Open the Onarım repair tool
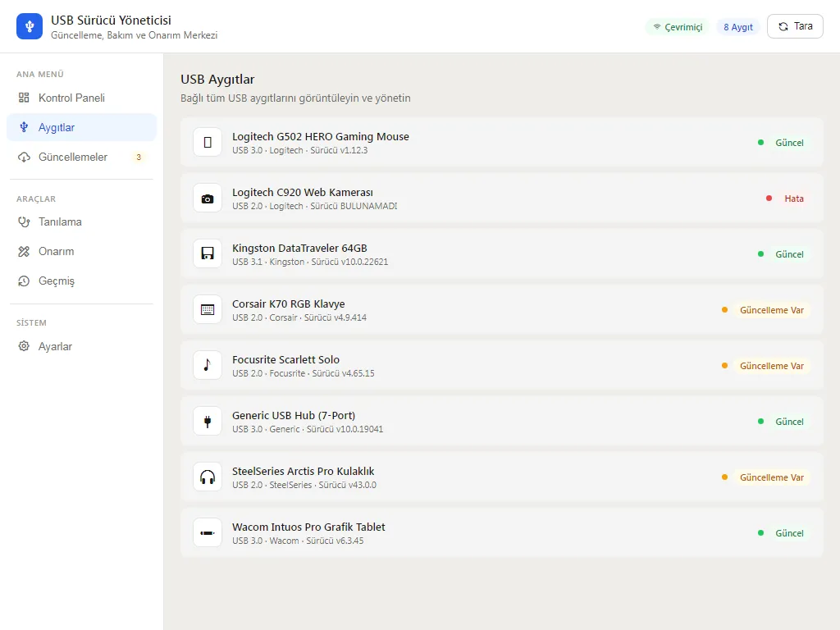840x630 pixels. coord(81,251)
